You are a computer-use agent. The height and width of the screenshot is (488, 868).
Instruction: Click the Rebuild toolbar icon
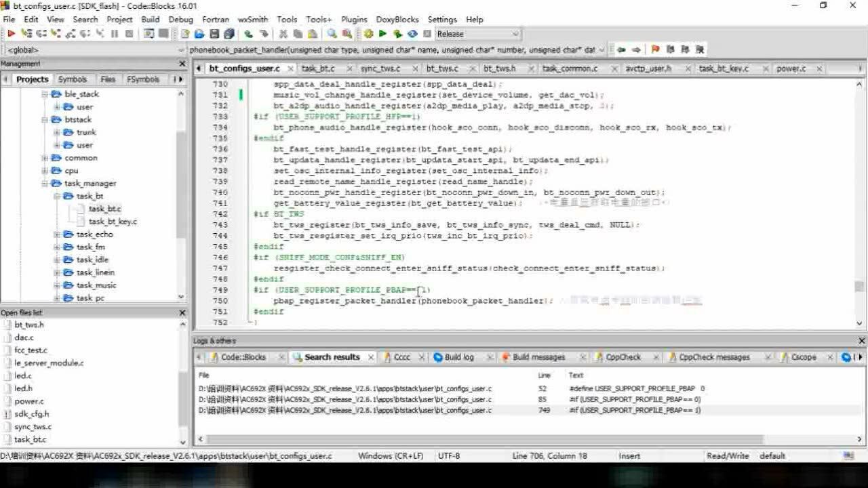[x=412, y=34]
